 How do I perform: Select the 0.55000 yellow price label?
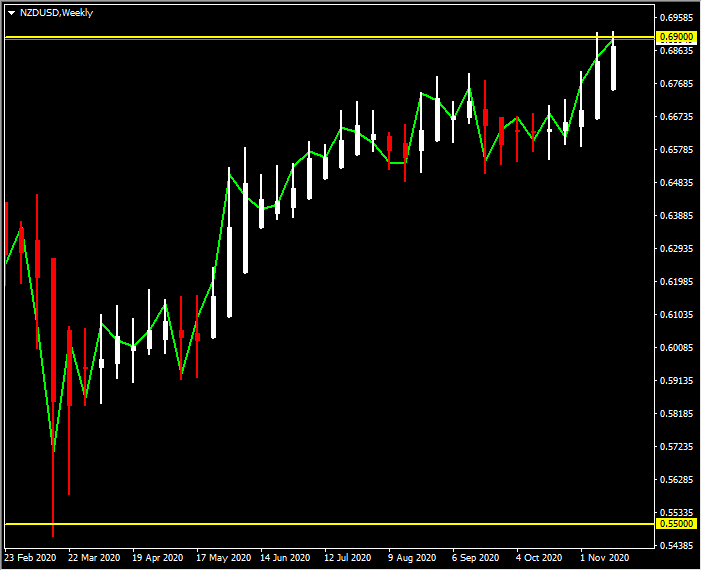(x=676, y=524)
